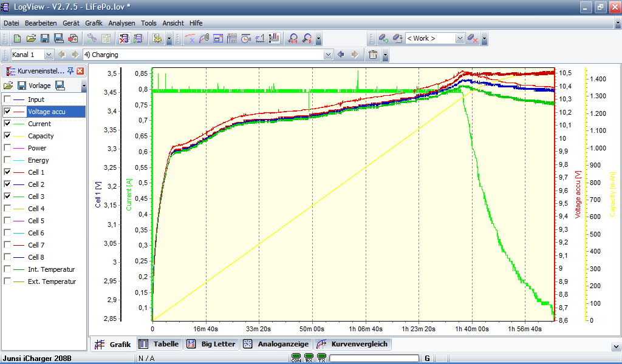
Task: Click the CON connection indicator in status bar
Action: (296, 358)
